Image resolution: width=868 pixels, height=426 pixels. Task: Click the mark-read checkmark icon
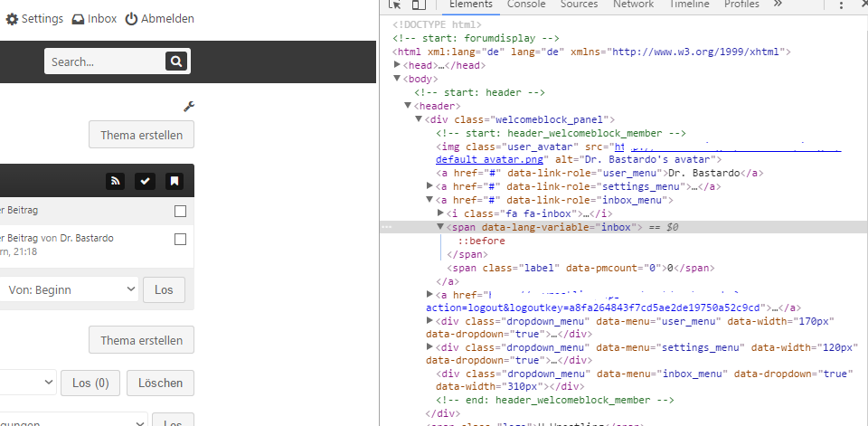click(x=145, y=181)
